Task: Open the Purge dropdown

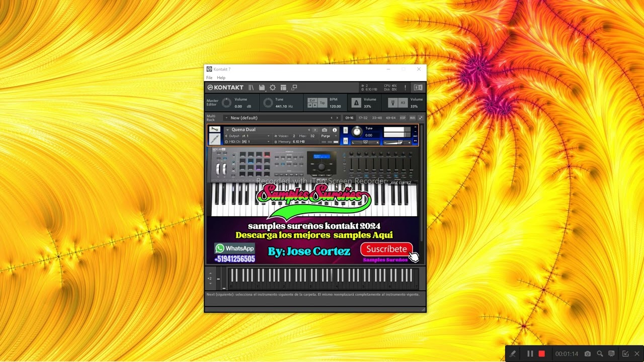Action: (x=329, y=136)
